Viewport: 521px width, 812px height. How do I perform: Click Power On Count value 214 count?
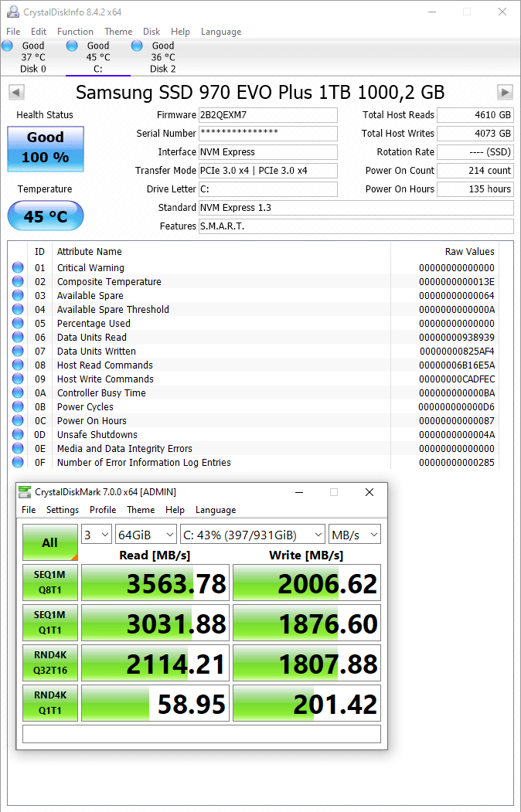click(475, 171)
